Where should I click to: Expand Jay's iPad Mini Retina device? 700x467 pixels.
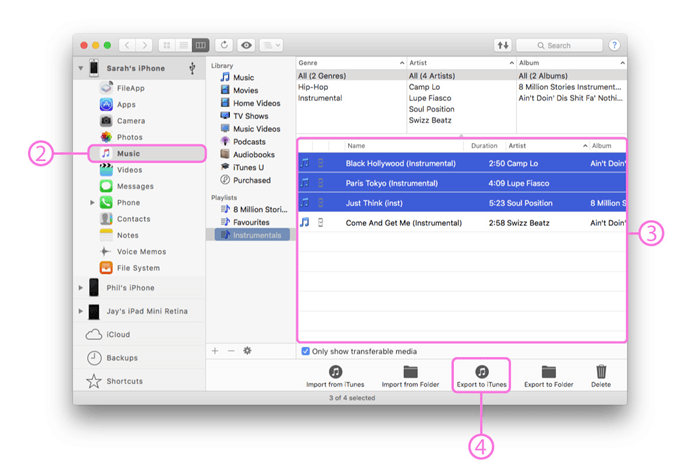point(81,311)
